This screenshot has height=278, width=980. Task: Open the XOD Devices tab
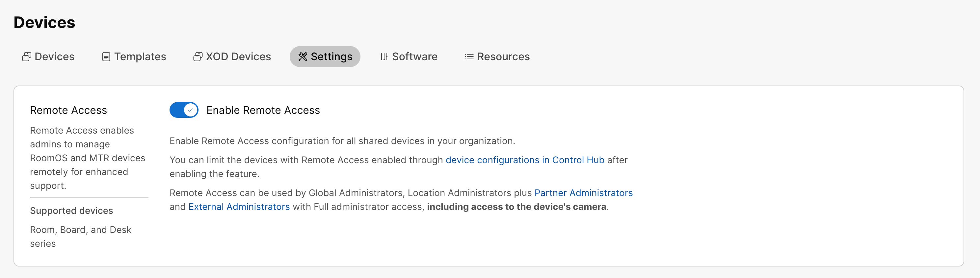click(238, 57)
